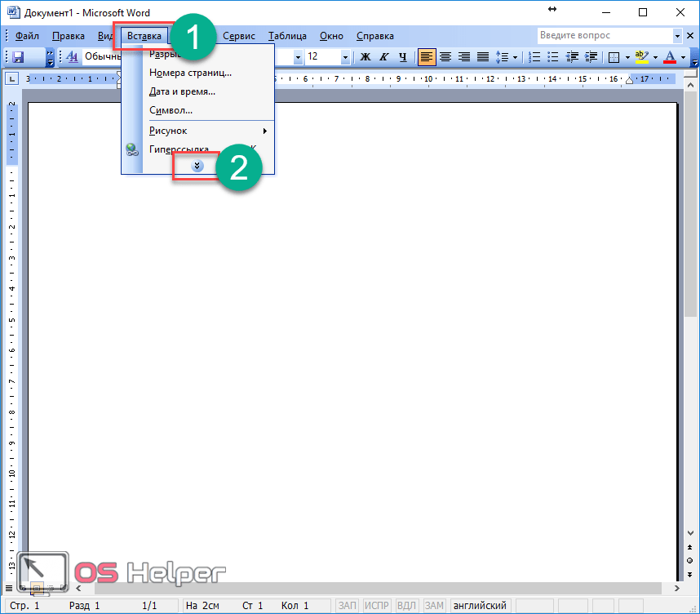Apply numbered list formatting
Screen dimensions: 700x614
point(535,57)
